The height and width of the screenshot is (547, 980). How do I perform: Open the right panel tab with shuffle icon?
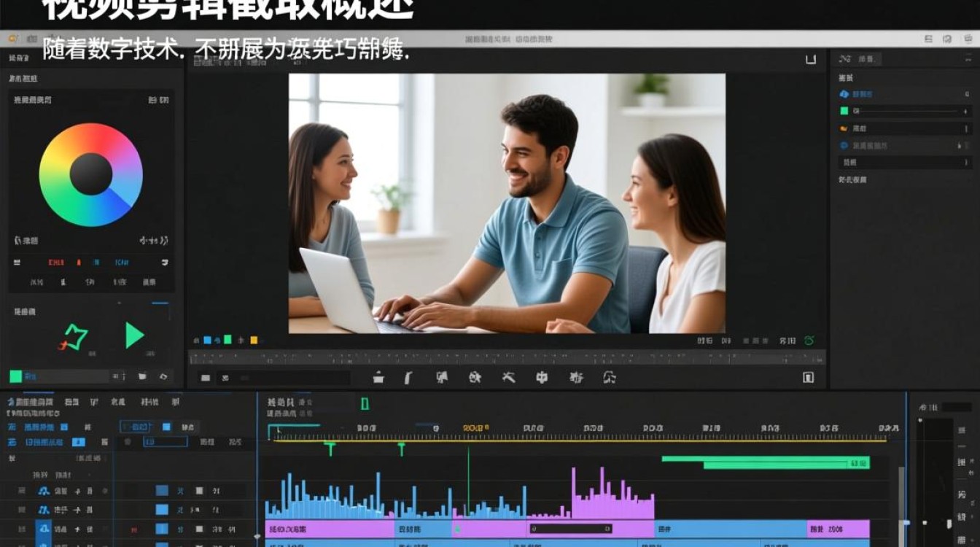[859, 59]
